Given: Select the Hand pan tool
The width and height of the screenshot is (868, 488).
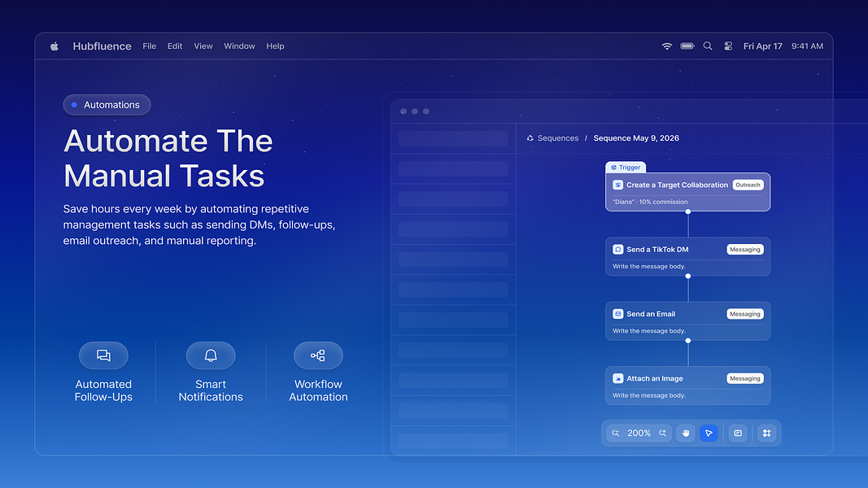Looking at the screenshot, I should pyautogui.click(x=686, y=434).
